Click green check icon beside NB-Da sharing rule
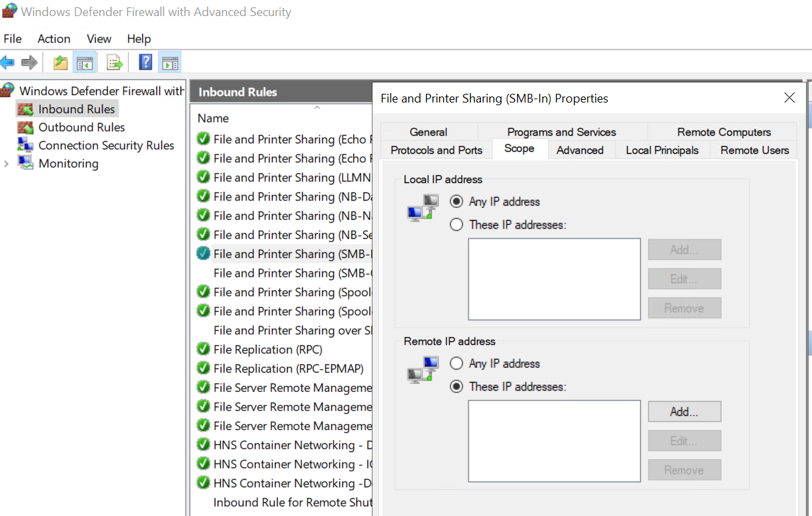The width and height of the screenshot is (812, 516). [x=203, y=196]
